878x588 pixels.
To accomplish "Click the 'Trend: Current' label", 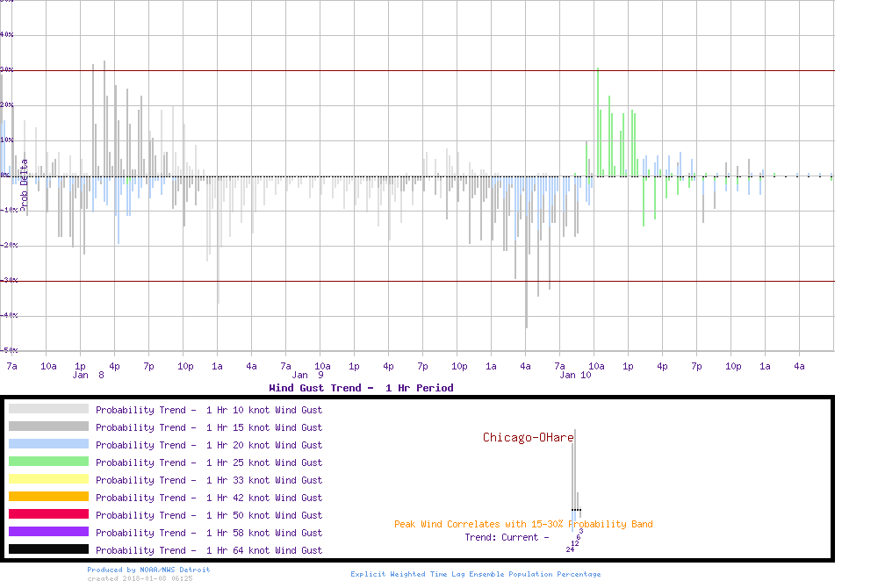I will click(x=507, y=537).
